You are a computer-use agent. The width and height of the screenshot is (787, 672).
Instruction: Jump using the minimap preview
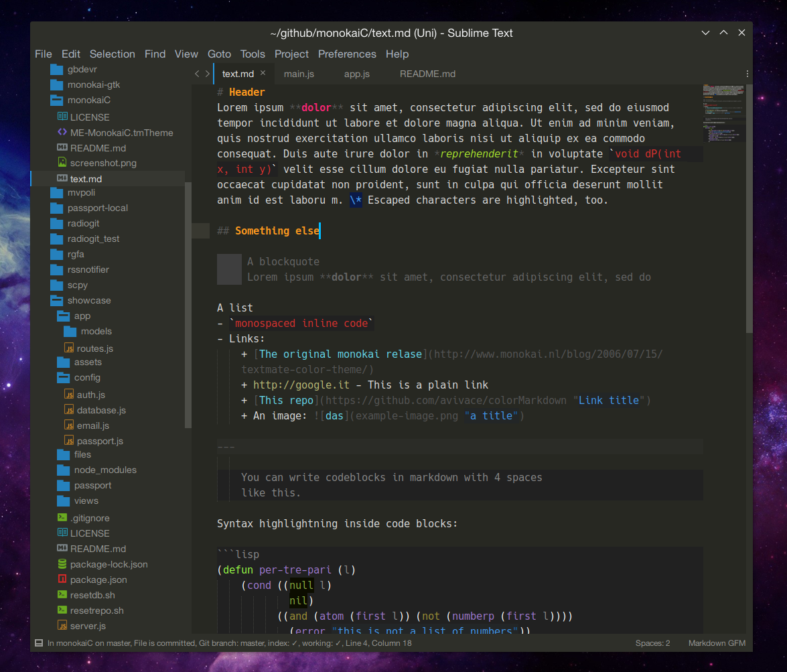click(723, 113)
